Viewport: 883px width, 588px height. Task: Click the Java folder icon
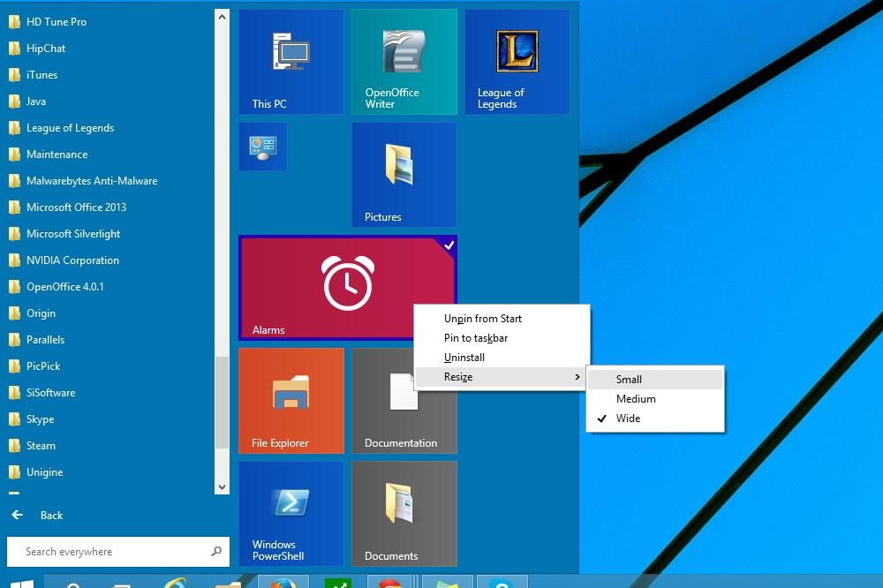[14, 102]
